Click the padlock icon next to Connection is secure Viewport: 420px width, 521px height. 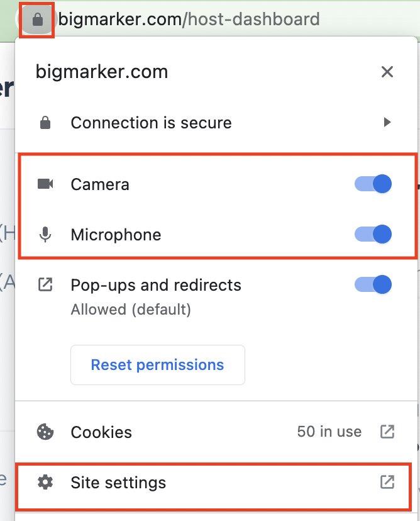tap(45, 122)
